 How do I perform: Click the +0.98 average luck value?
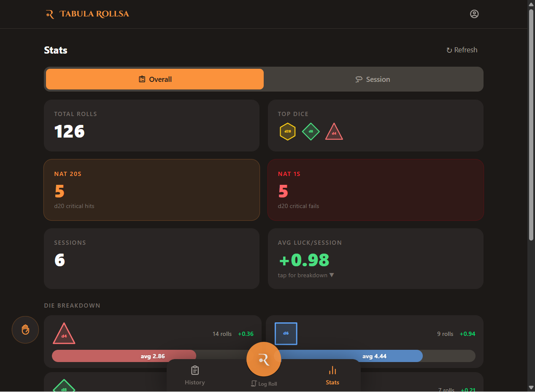pos(304,260)
